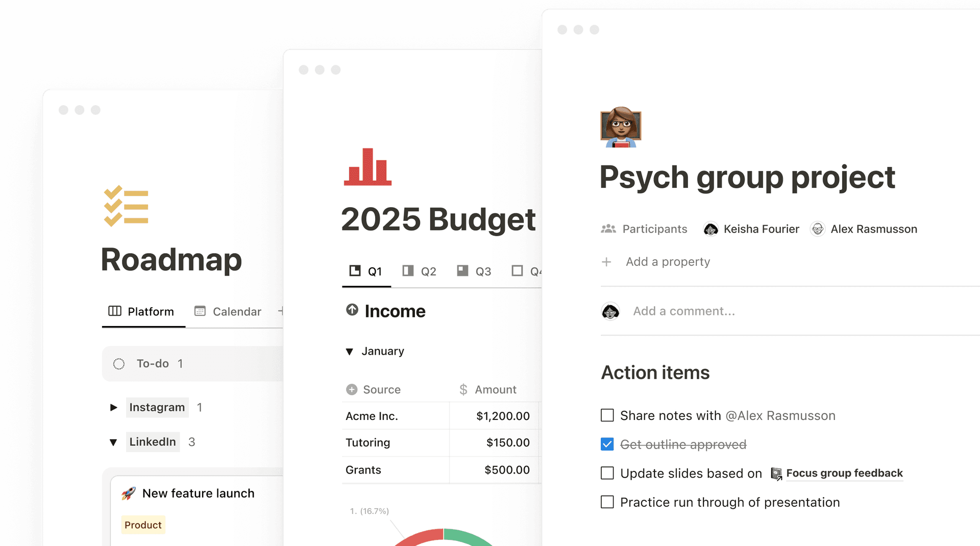The width and height of the screenshot is (980, 546).
Task: Click the teacher emoji page icon
Action: (x=620, y=127)
